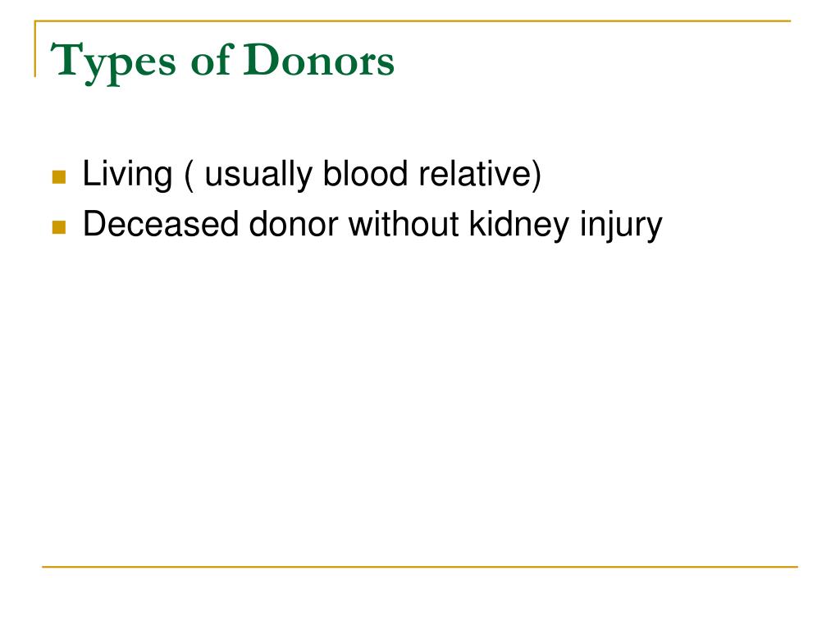Click the gold bullet beside Living
The image size is (840, 630).
(59, 177)
